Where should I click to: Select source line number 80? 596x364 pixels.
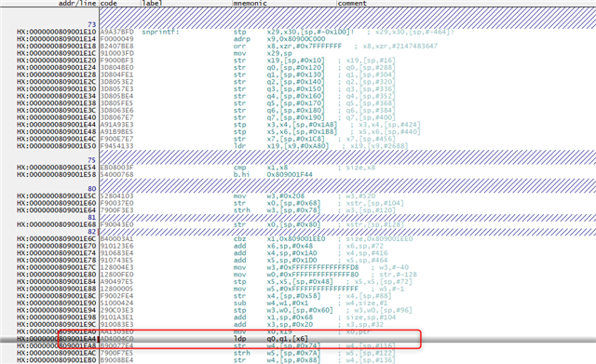coord(92,189)
